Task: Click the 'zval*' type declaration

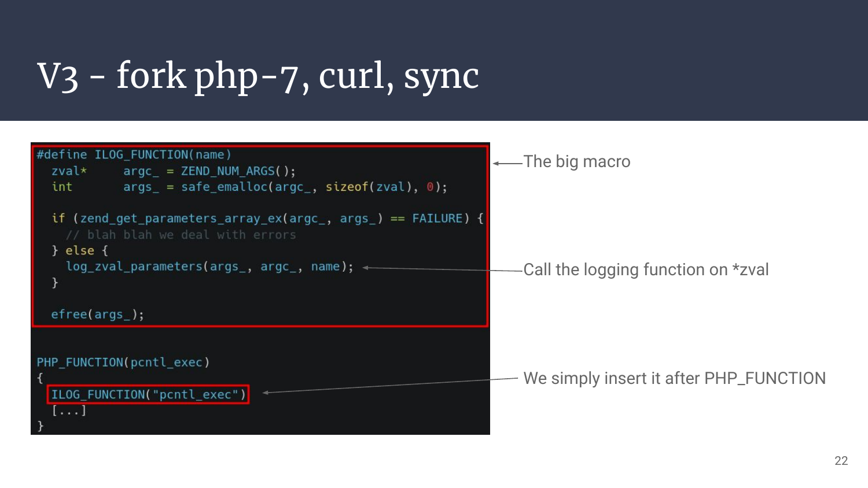Action: tap(69, 171)
